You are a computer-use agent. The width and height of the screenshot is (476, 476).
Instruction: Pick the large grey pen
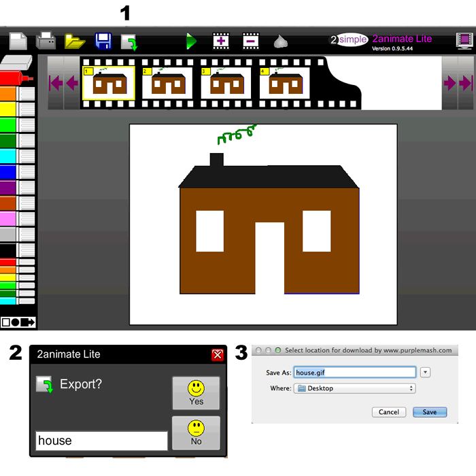click(17, 235)
